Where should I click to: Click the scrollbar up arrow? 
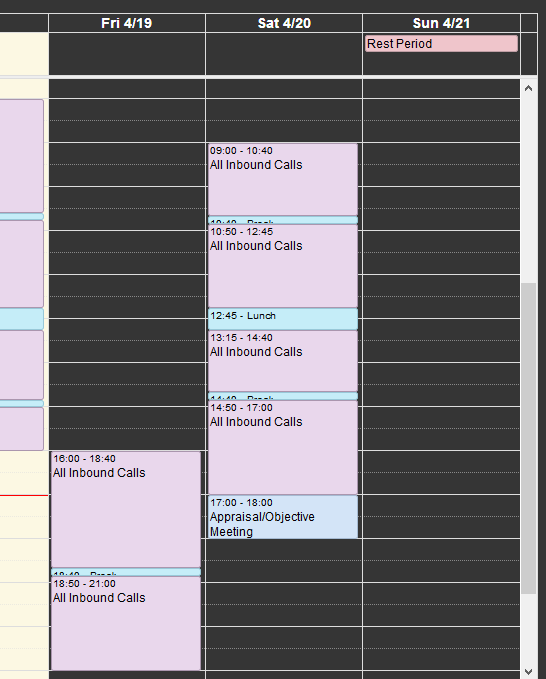click(x=528, y=88)
